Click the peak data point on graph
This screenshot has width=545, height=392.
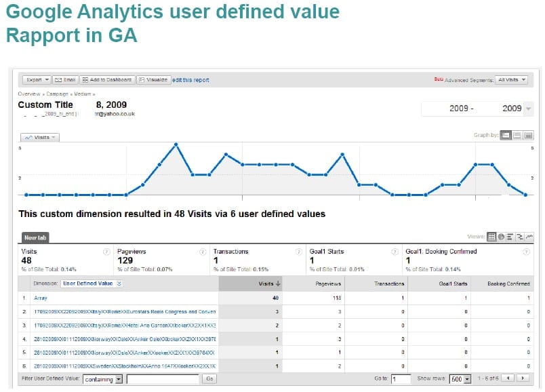[176, 144]
